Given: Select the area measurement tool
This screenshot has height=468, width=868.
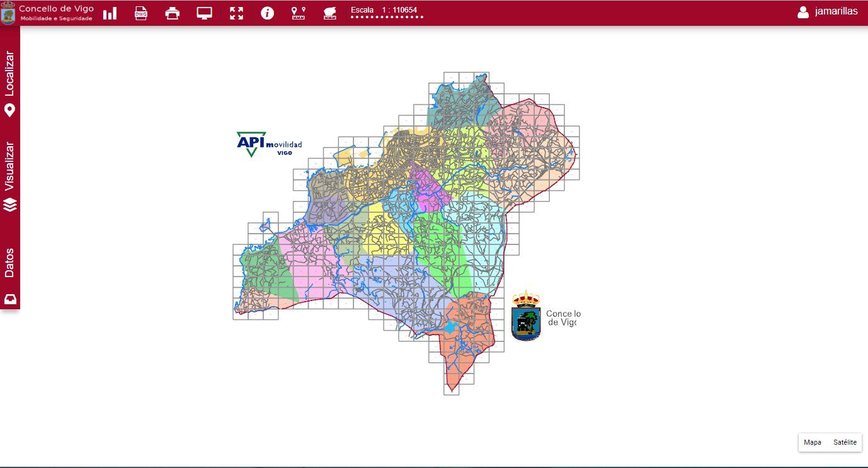Looking at the screenshot, I should [x=329, y=13].
